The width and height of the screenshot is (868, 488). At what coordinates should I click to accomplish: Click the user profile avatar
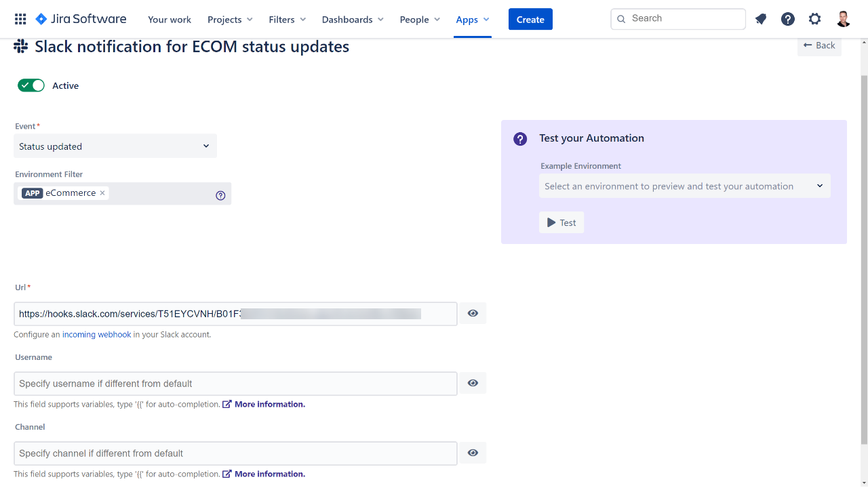843,19
